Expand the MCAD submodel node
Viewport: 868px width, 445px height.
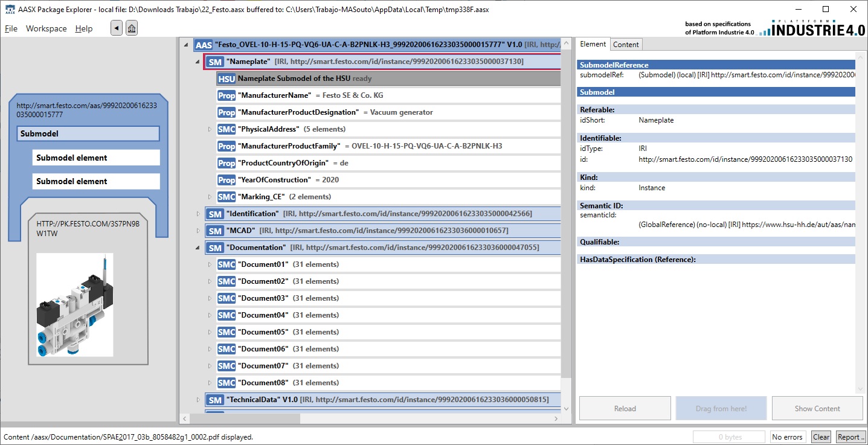click(x=198, y=231)
